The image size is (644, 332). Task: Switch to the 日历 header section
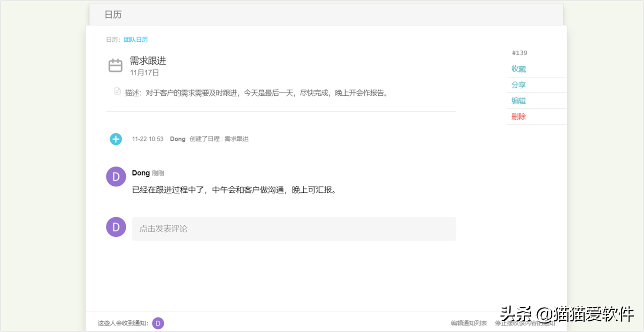tap(113, 14)
